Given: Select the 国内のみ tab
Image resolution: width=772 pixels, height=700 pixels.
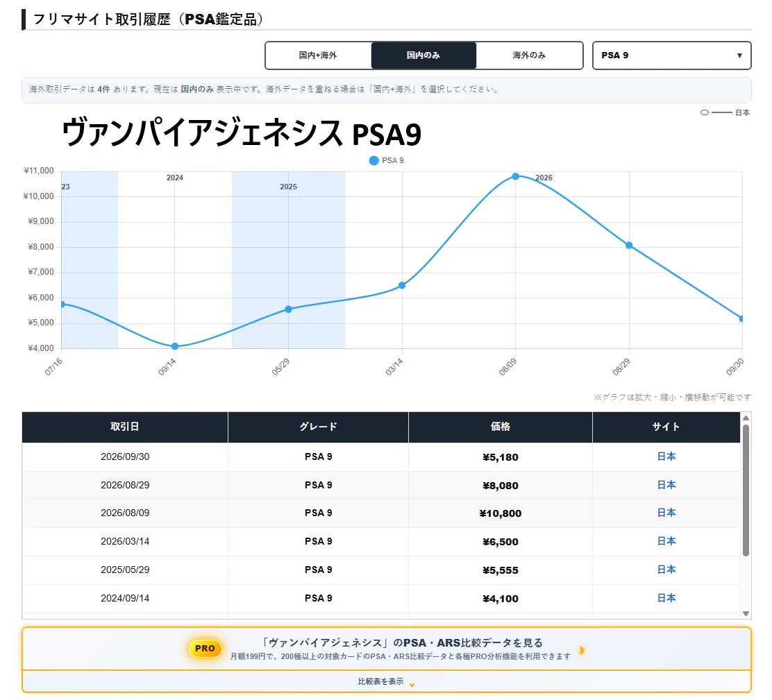Looking at the screenshot, I should pyautogui.click(x=423, y=55).
